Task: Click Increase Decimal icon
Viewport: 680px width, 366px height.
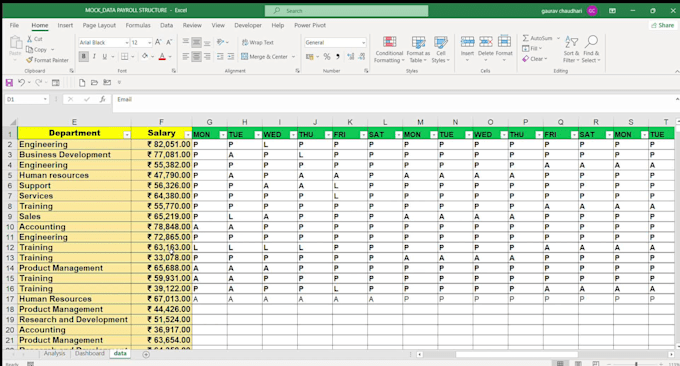Action: click(x=350, y=56)
